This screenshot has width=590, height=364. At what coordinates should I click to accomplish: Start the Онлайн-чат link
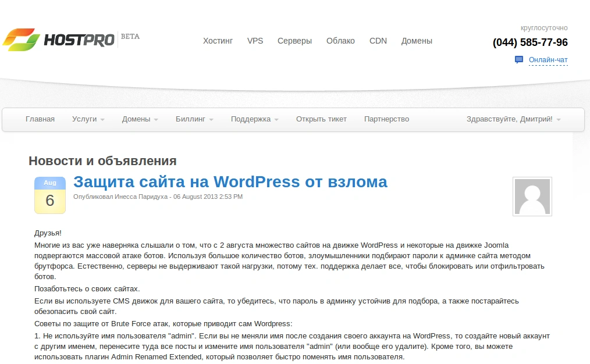[548, 60]
